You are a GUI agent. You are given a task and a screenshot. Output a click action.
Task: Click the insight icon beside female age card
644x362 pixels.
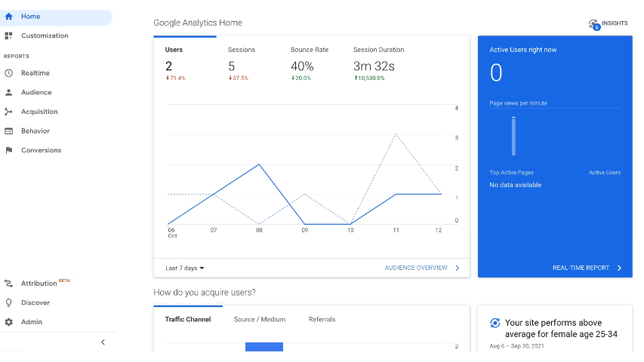tap(495, 323)
